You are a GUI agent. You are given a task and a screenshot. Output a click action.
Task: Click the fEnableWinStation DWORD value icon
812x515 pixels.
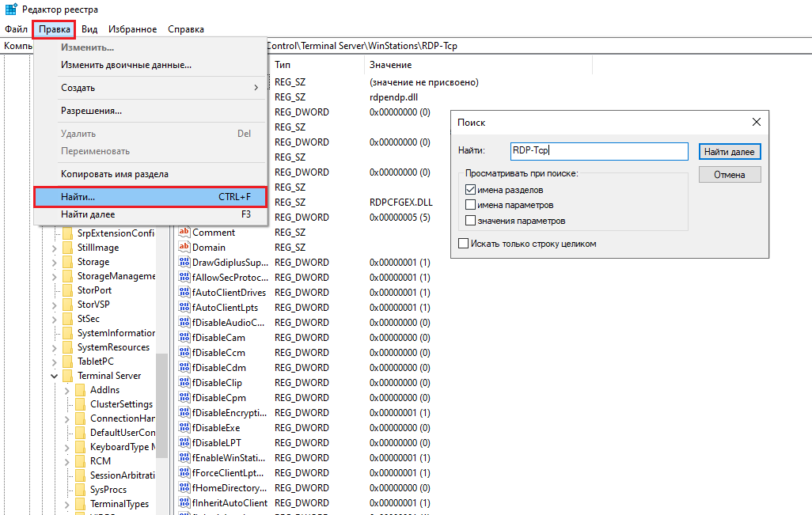(x=184, y=458)
